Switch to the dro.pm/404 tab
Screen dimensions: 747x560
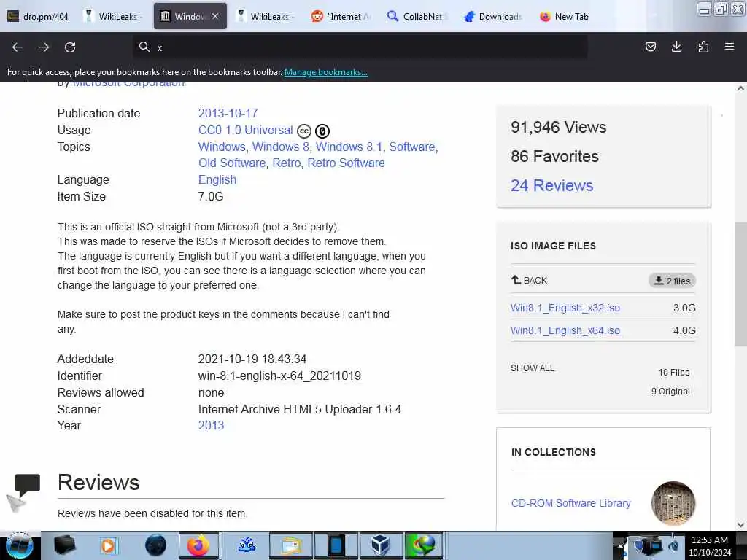(38, 16)
